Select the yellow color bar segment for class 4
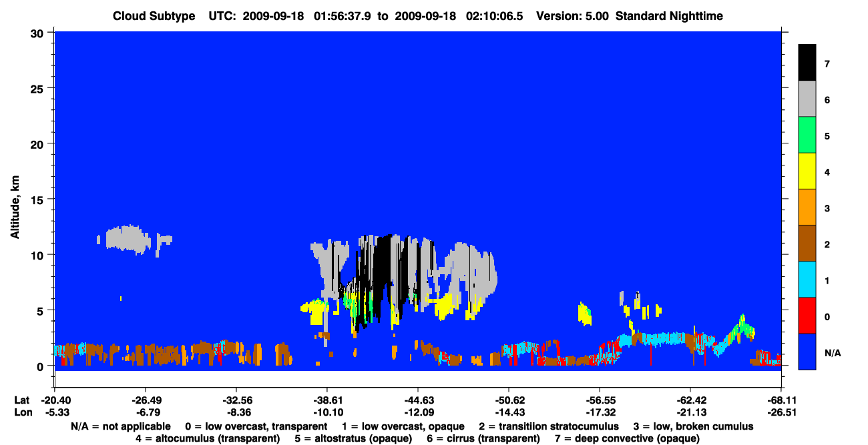The image size is (868, 445). [807, 171]
